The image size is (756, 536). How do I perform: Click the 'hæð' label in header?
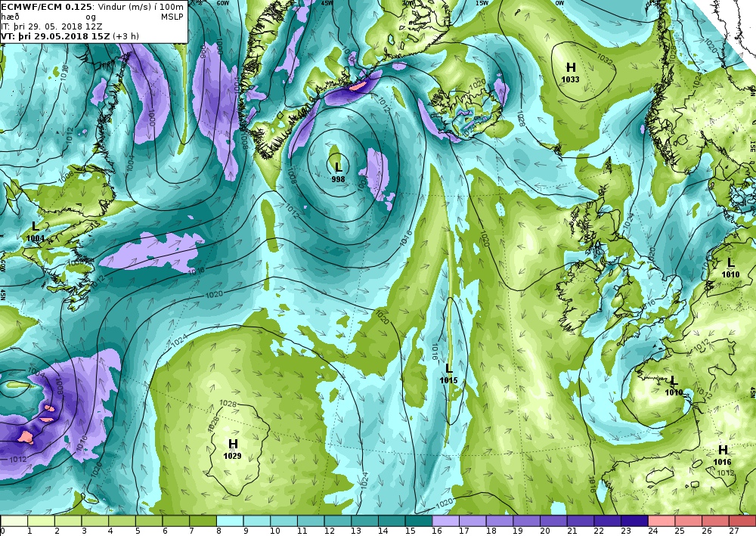coord(8,17)
